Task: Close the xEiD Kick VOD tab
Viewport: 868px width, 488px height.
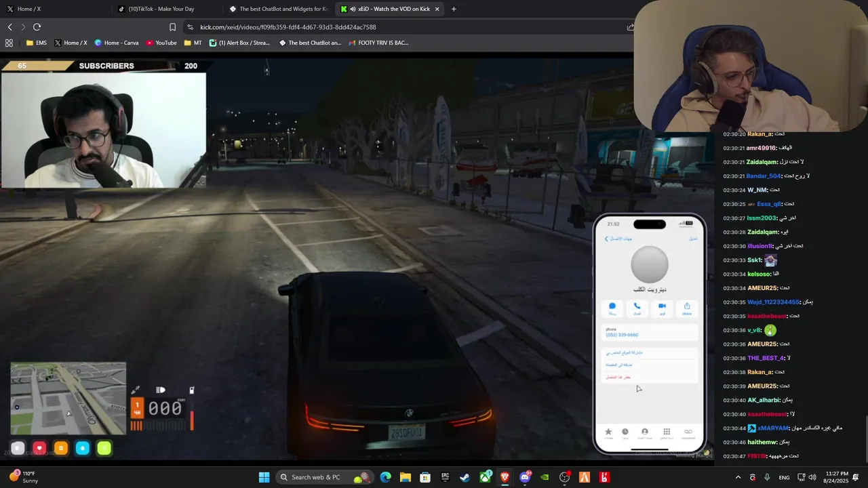Action: [x=437, y=9]
